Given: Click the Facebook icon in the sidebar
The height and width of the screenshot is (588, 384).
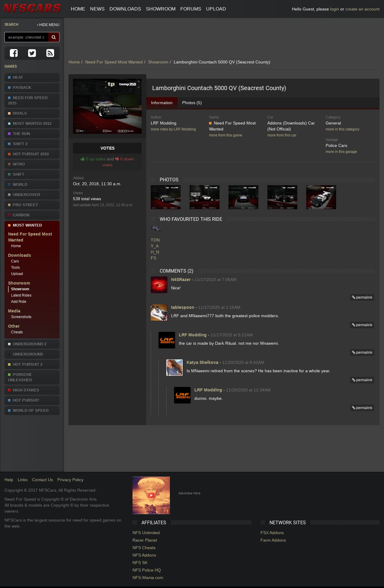Looking at the screenshot, I should (x=14, y=53).
